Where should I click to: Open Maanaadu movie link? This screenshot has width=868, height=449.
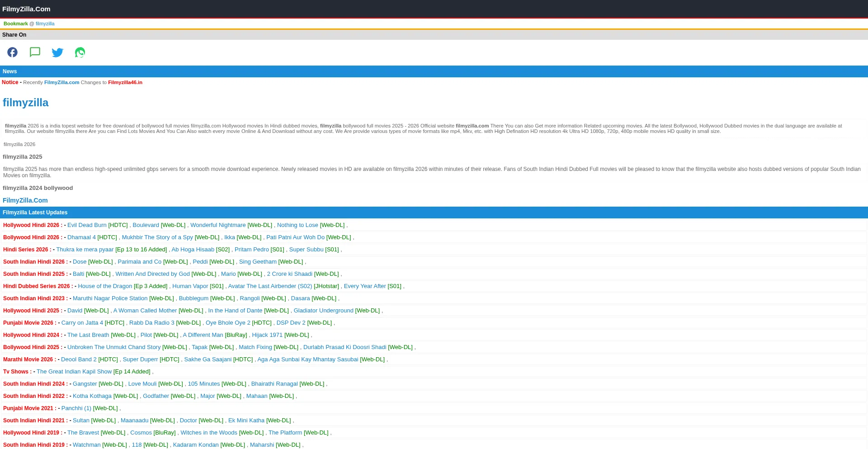[x=134, y=421]
